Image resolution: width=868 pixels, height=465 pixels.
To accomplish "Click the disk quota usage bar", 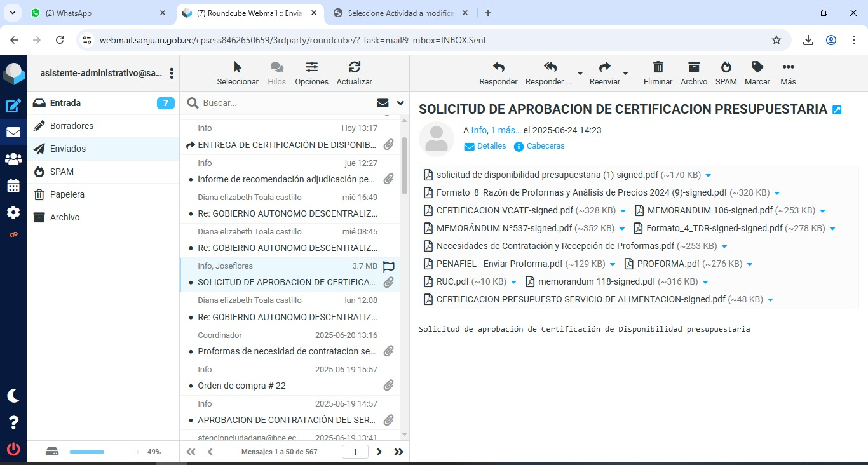I will pyautogui.click(x=104, y=452).
